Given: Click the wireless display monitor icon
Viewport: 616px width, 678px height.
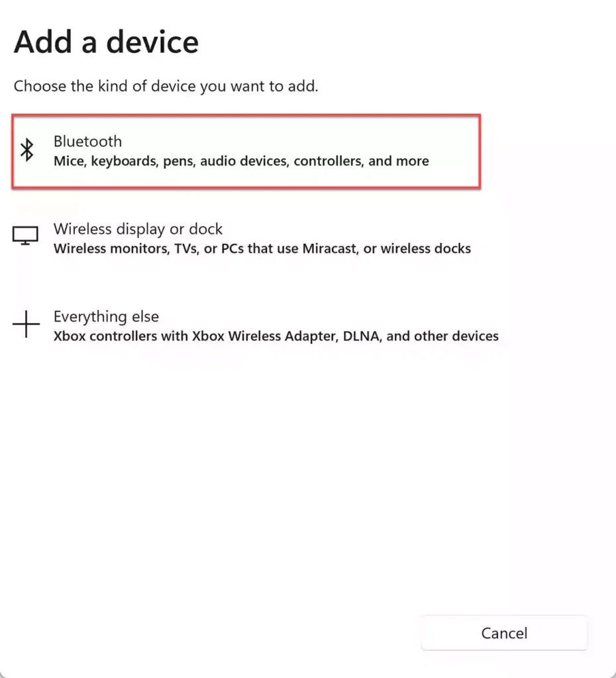Looking at the screenshot, I should tap(26, 236).
